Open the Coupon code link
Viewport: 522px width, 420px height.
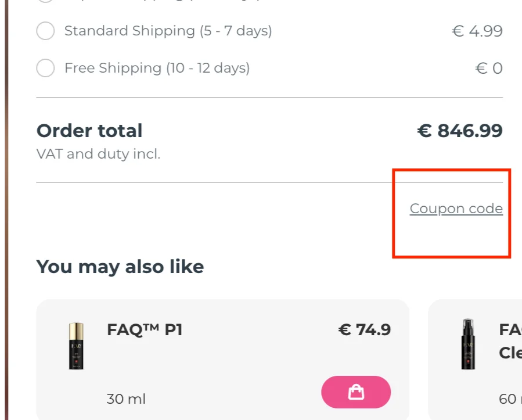point(456,209)
